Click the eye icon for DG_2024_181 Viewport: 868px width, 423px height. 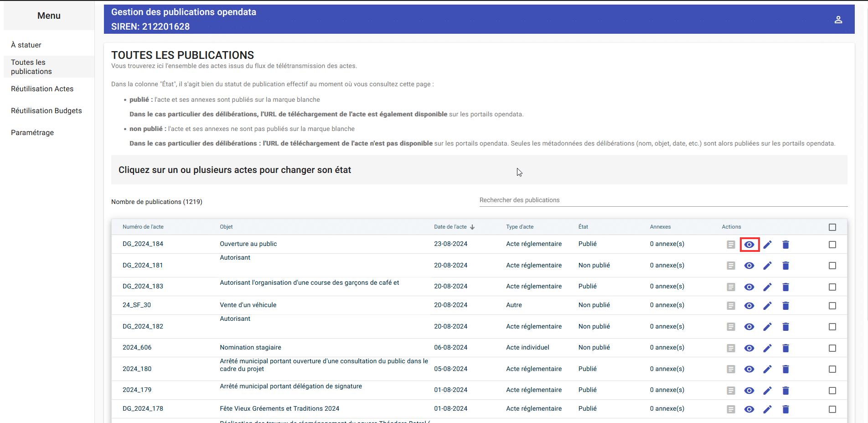(x=749, y=266)
